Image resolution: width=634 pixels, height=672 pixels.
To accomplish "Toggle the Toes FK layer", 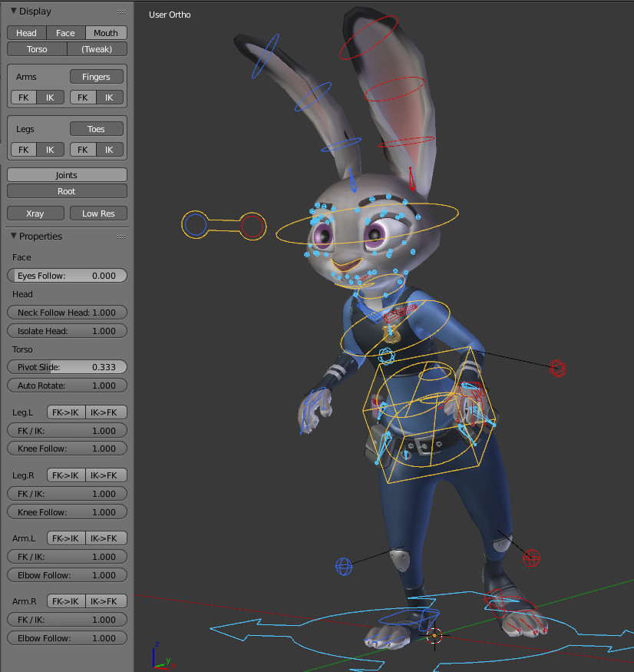I will (83, 150).
